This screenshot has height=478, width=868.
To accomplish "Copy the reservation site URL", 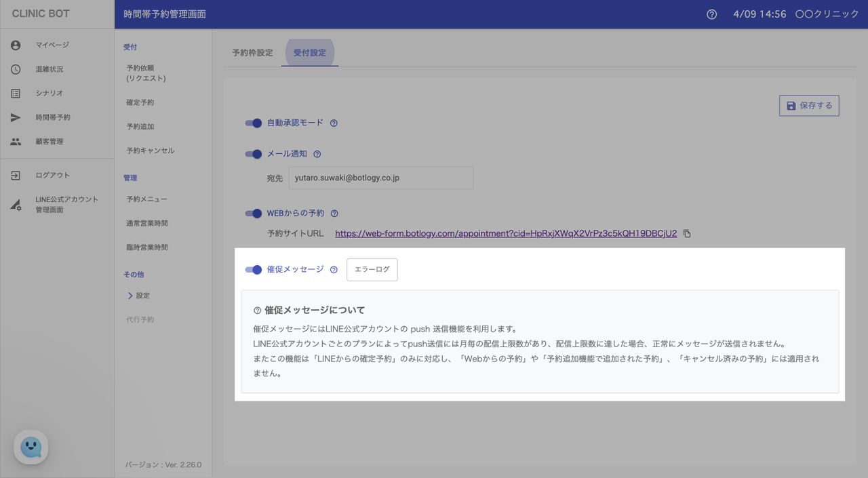I will tap(687, 234).
